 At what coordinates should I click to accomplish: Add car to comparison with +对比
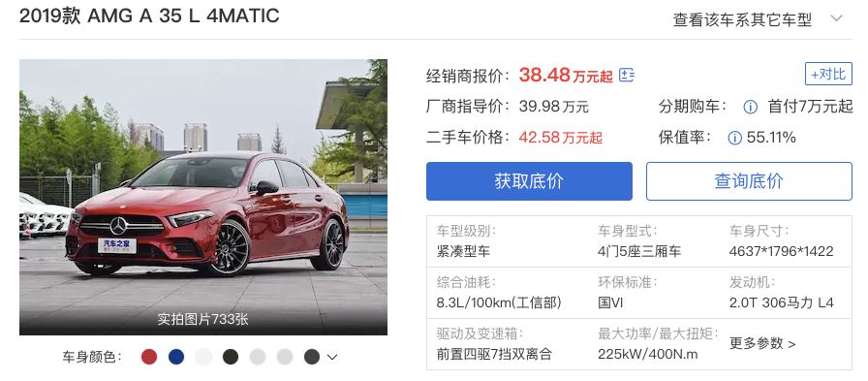(828, 74)
